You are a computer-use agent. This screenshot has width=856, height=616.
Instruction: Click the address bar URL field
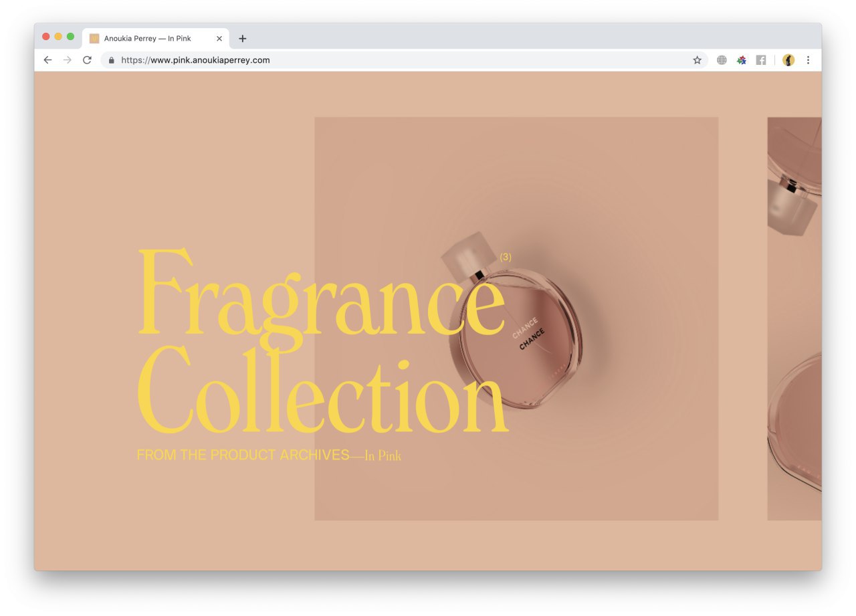(404, 60)
